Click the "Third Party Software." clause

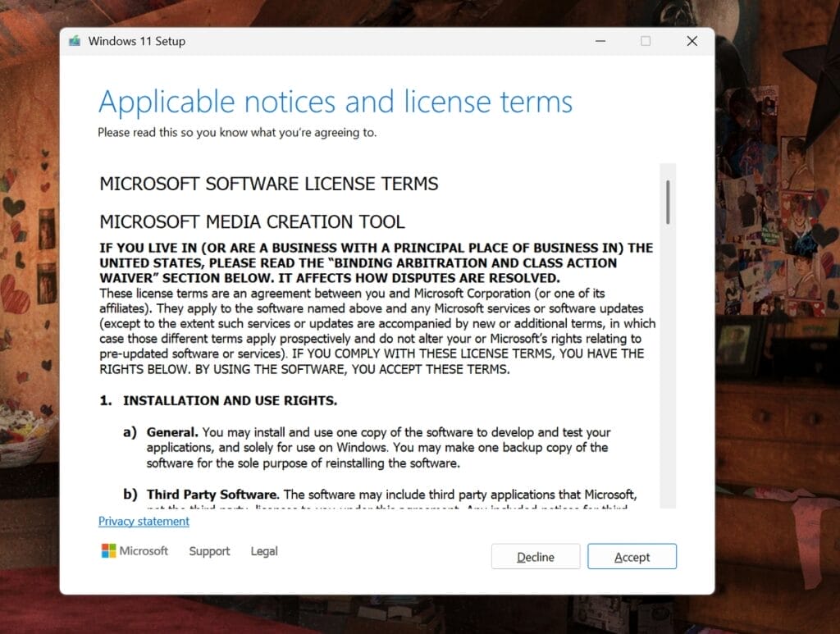click(213, 495)
